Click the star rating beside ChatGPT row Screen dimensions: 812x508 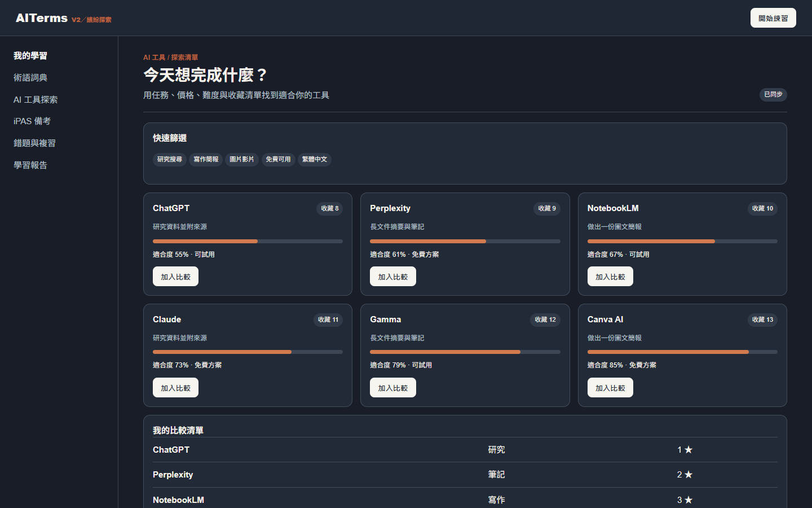685,450
